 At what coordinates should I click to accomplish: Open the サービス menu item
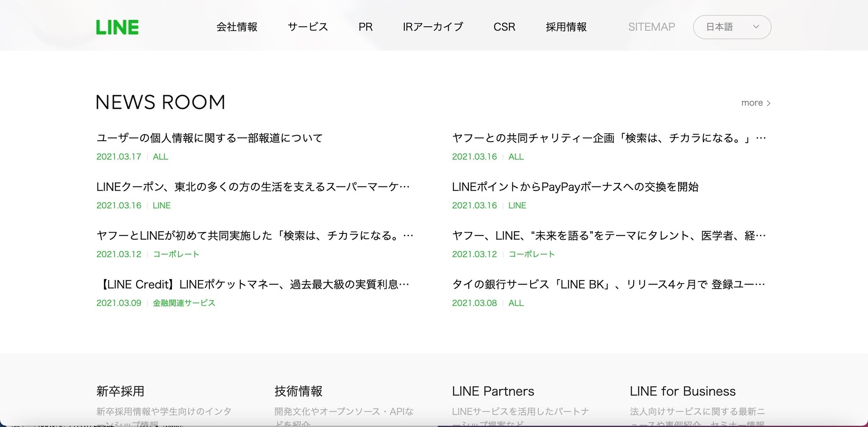pyautogui.click(x=308, y=27)
